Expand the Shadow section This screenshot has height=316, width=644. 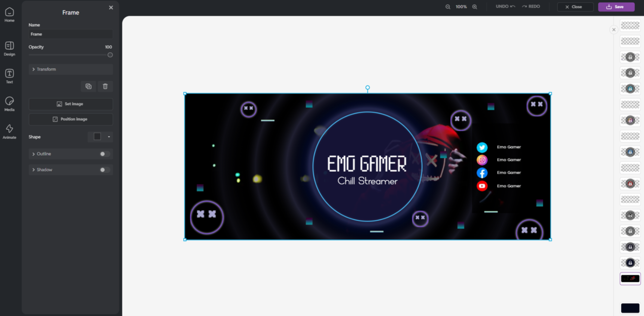(44, 170)
